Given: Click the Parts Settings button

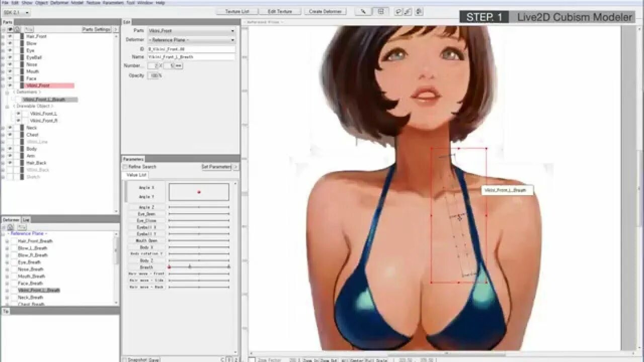Looking at the screenshot, I should pyautogui.click(x=96, y=30).
